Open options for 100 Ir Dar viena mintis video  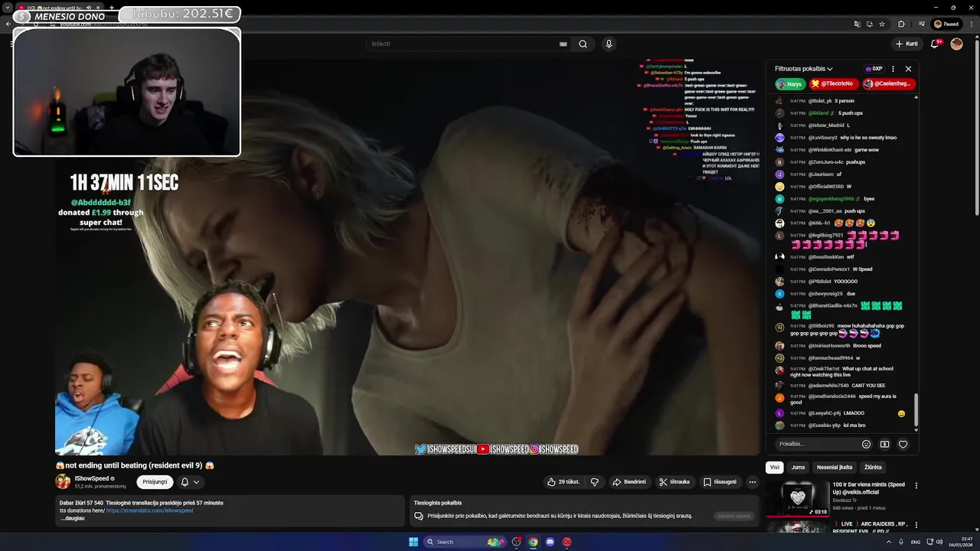tap(916, 485)
